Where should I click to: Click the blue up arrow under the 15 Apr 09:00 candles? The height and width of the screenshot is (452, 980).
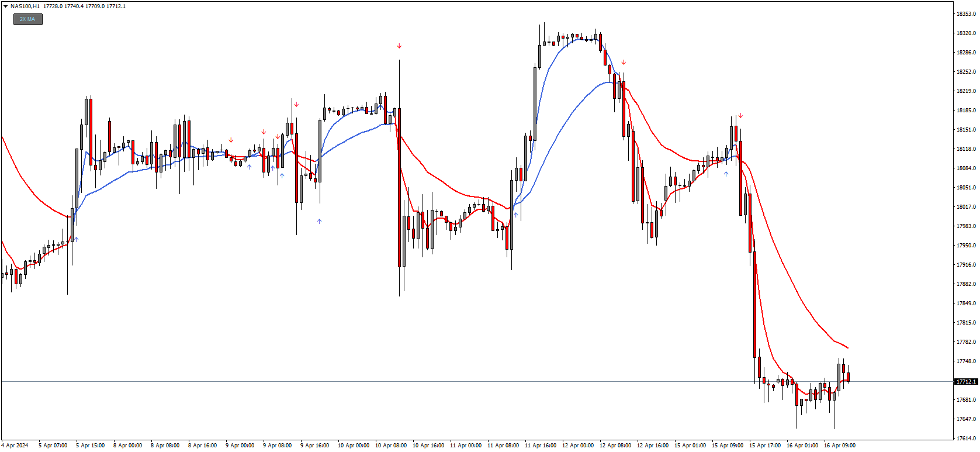click(x=726, y=174)
